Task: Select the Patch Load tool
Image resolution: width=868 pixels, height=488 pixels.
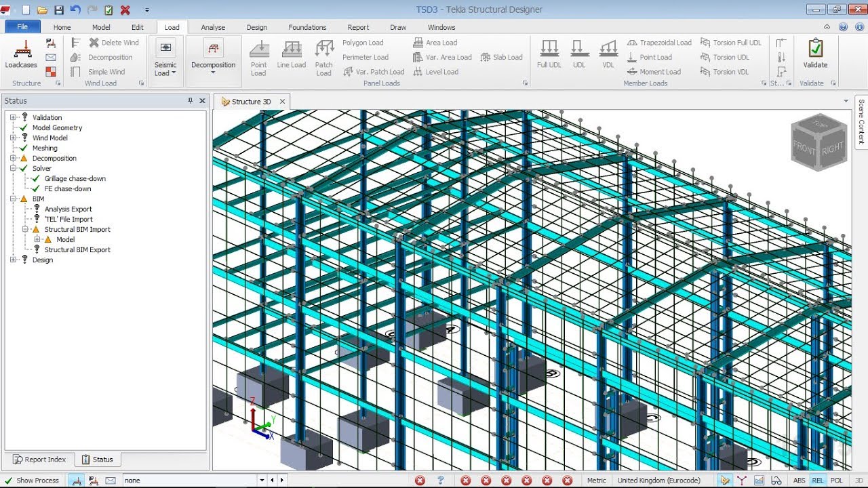Action: [x=324, y=58]
